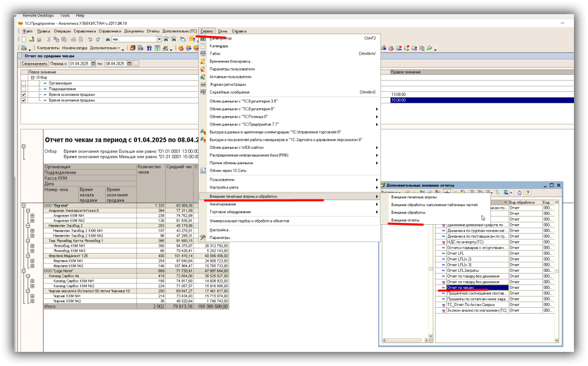Open the Правка menu

point(44,31)
